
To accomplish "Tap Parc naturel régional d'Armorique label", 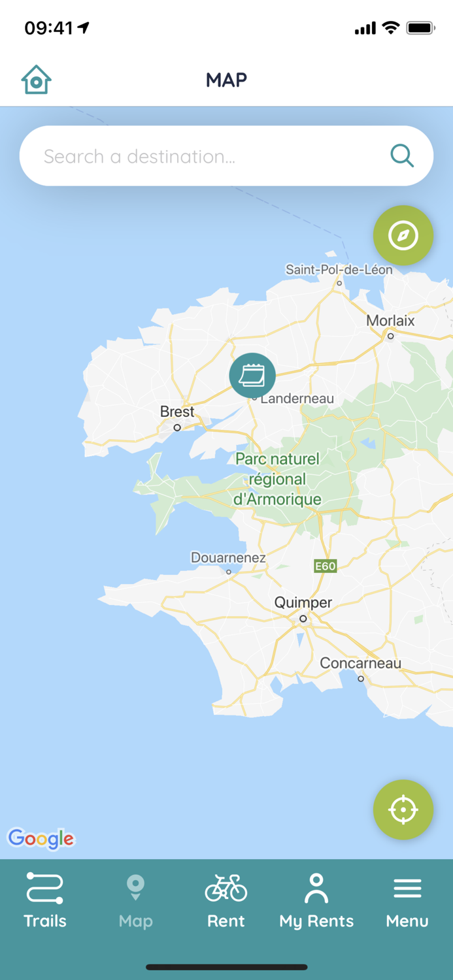I will coord(278,479).
